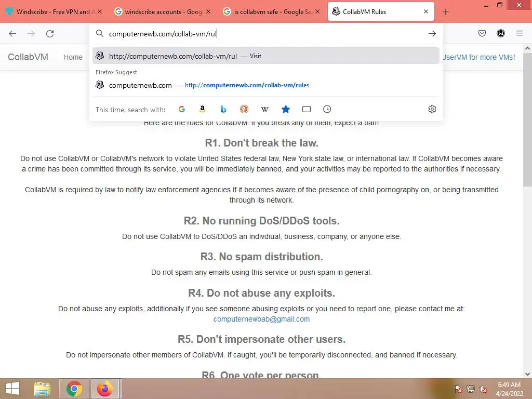The height and width of the screenshot is (399, 532).
Task: Open the Windscribe extension icon
Action: (501, 33)
